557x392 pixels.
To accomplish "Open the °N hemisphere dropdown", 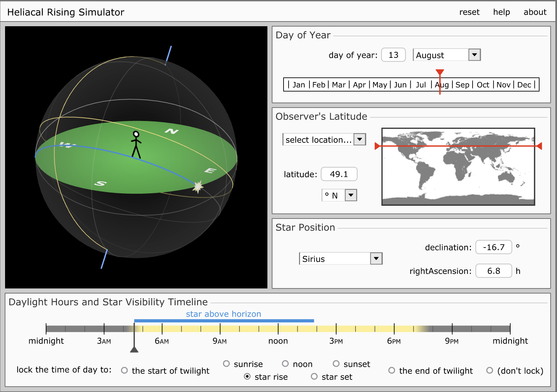I will (x=339, y=195).
